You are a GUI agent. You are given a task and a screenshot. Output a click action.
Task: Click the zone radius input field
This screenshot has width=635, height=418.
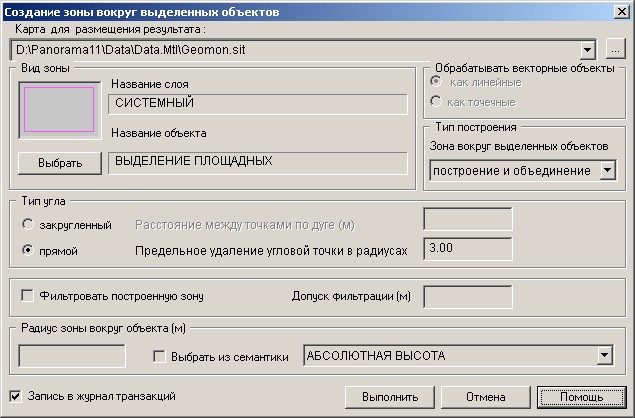pyautogui.click(x=72, y=356)
